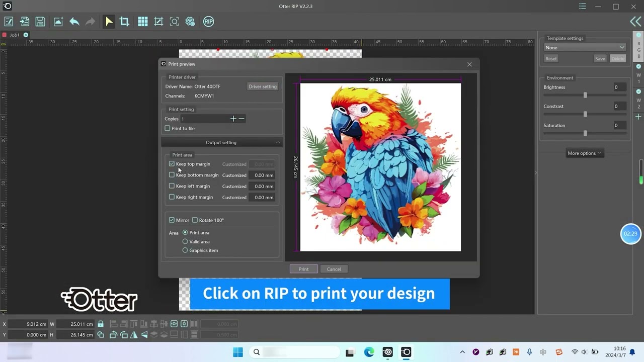The width and height of the screenshot is (644, 362).
Task: Collapse the right panel with double chevron
Action: pos(635,22)
